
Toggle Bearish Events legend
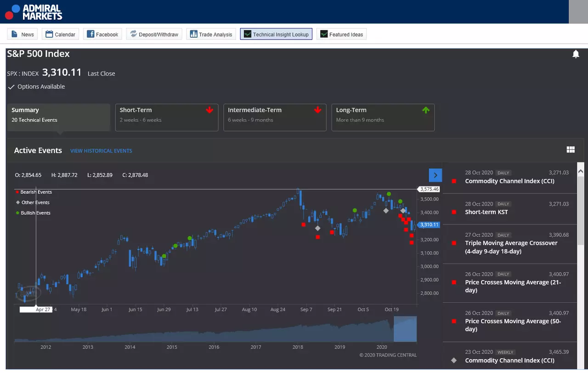tap(34, 192)
